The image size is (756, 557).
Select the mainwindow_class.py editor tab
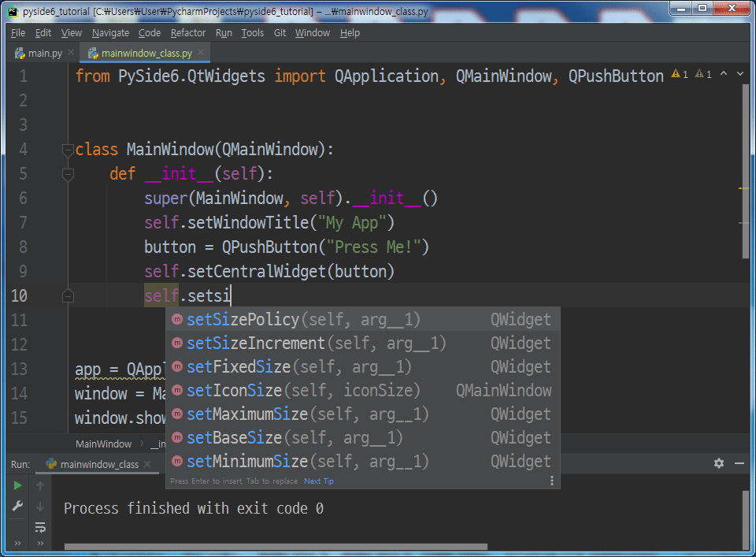point(146,53)
